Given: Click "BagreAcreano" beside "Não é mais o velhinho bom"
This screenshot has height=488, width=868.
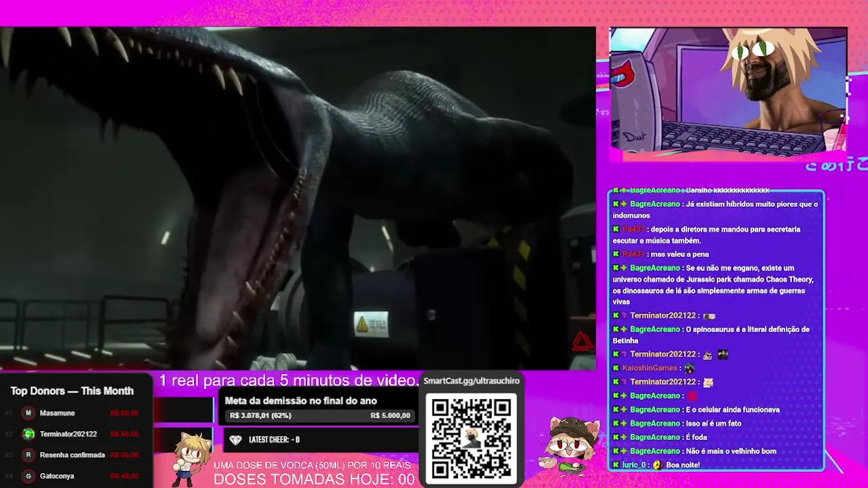Looking at the screenshot, I should [654, 451].
